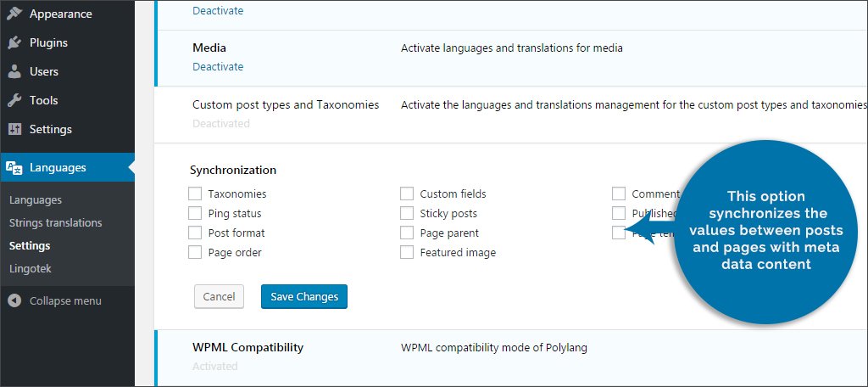Click the WPML Compatibility module title
Image resolution: width=868 pixels, height=387 pixels.
tap(248, 348)
